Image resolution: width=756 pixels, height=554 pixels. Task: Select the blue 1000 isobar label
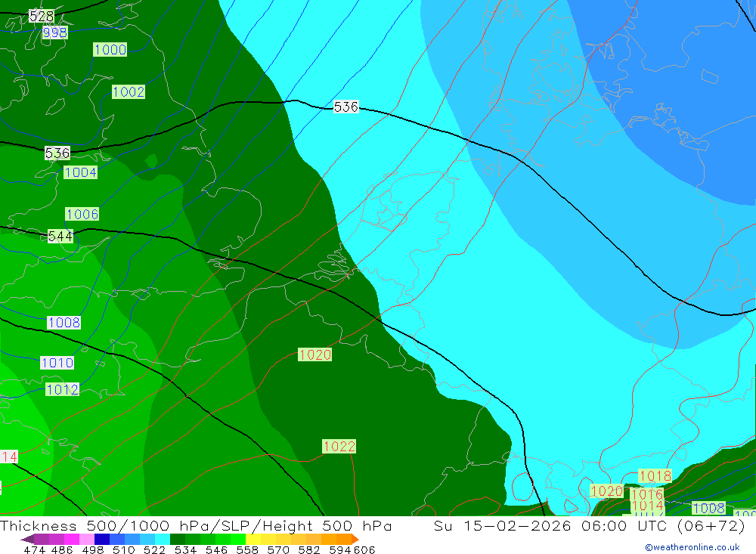pos(110,50)
